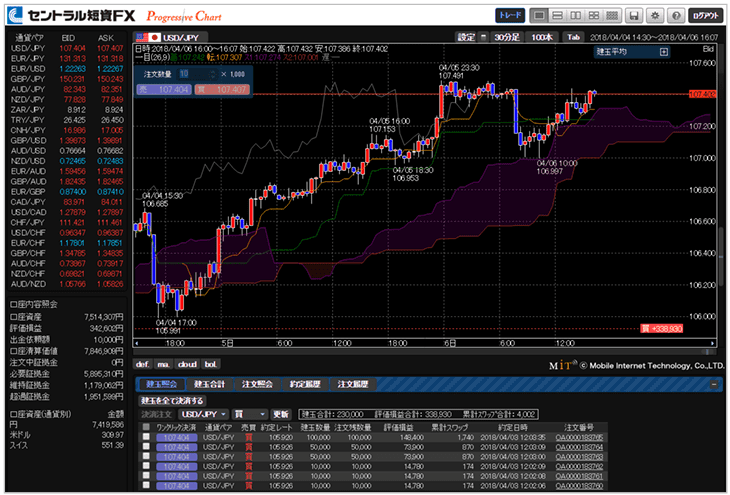This screenshot has width=730, height=495.
Task: Open the USD/JPY currency pair dropdown
Action: point(203,414)
